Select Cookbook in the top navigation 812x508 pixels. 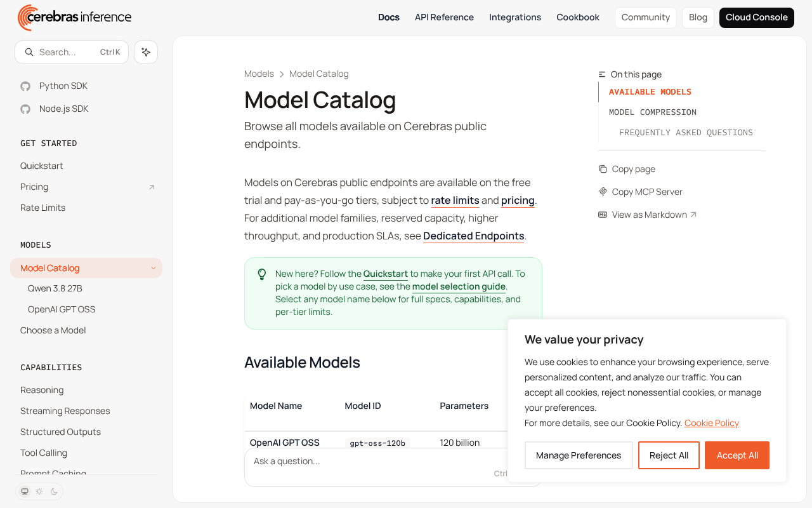578,17
